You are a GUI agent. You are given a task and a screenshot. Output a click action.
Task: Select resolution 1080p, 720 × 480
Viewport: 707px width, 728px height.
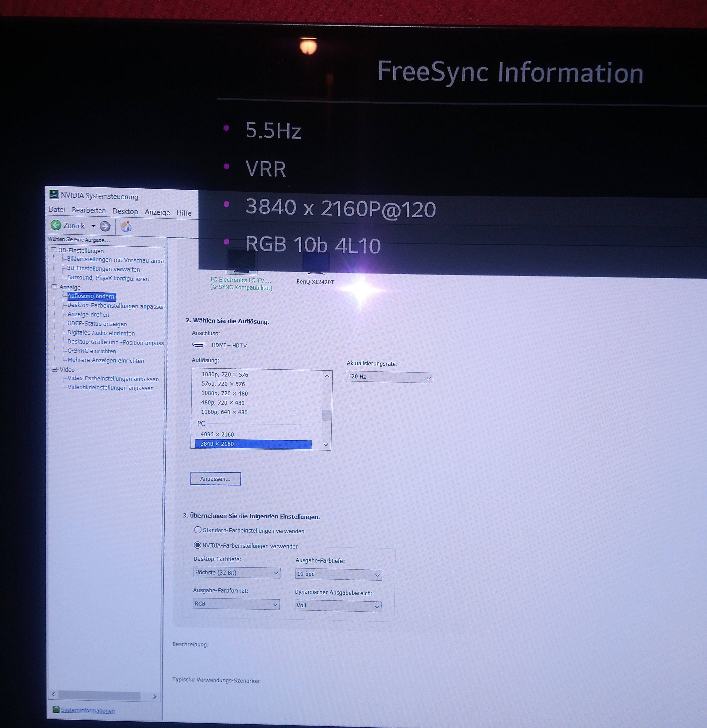[x=224, y=393]
